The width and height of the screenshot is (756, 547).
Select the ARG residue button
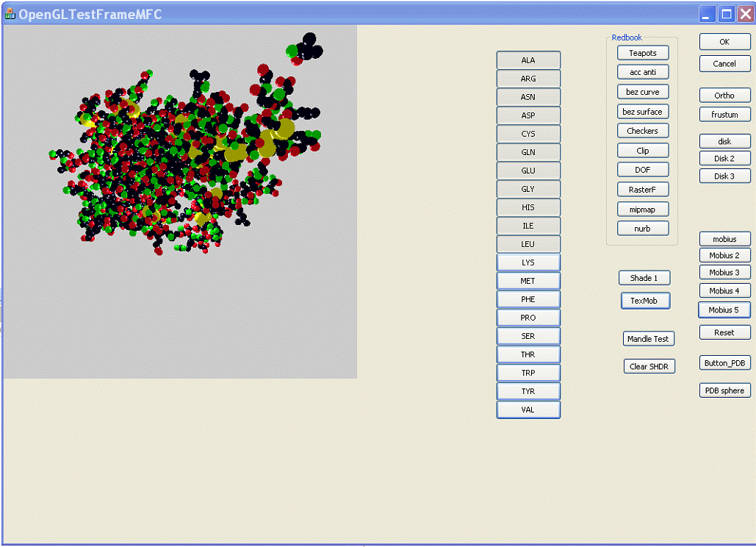[x=528, y=79]
